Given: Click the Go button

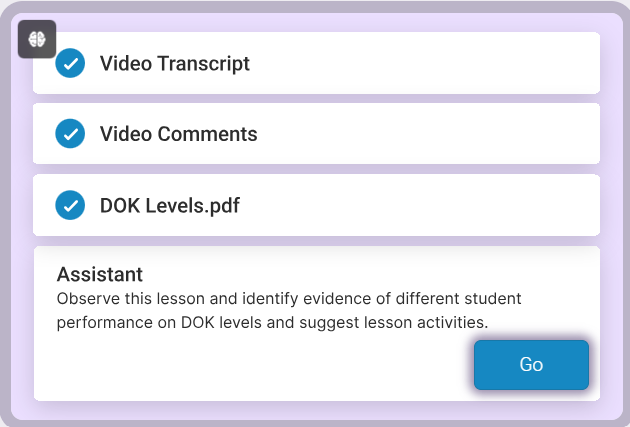Looking at the screenshot, I should click(531, 365).
